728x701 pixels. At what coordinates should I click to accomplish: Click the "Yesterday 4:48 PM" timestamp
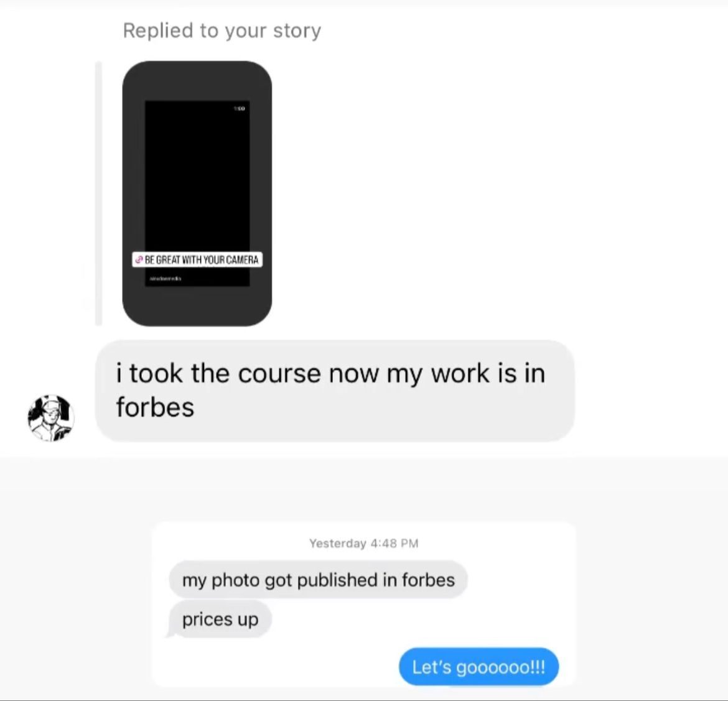coord(364,543)
